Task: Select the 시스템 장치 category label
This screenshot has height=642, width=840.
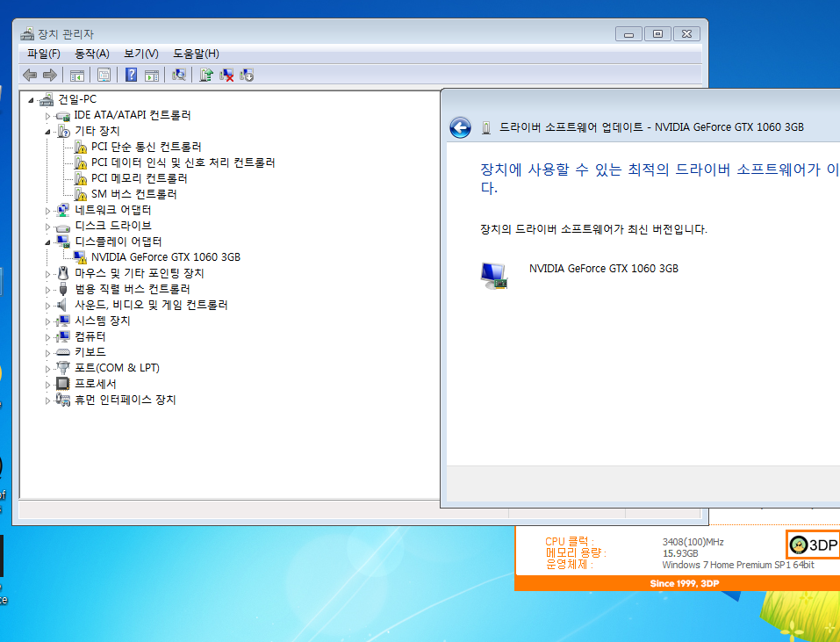Action: [x=103, y=321]
